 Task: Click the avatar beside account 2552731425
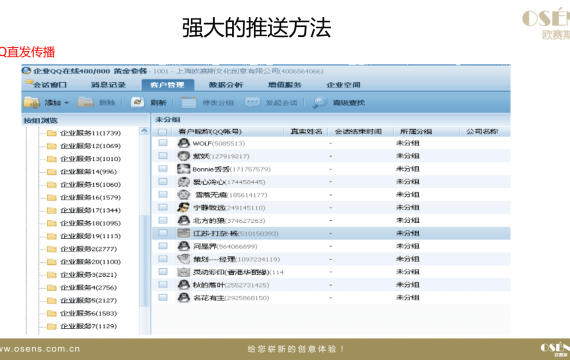[184, 285]
